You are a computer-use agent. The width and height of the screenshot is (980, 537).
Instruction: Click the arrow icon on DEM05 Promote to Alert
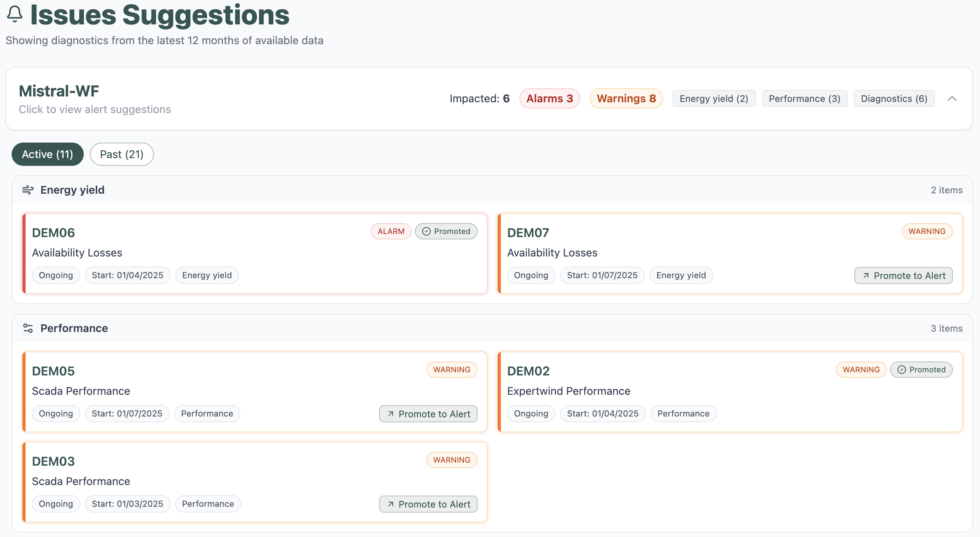point(391,414)
